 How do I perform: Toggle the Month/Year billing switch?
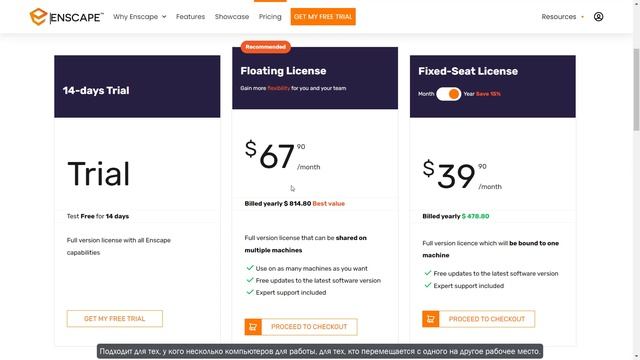click(x=449, y=94)
